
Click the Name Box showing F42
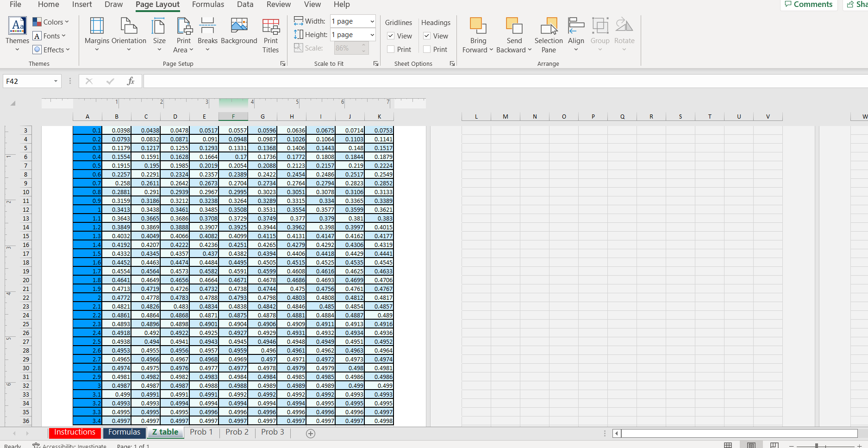[x=28, y=81]
